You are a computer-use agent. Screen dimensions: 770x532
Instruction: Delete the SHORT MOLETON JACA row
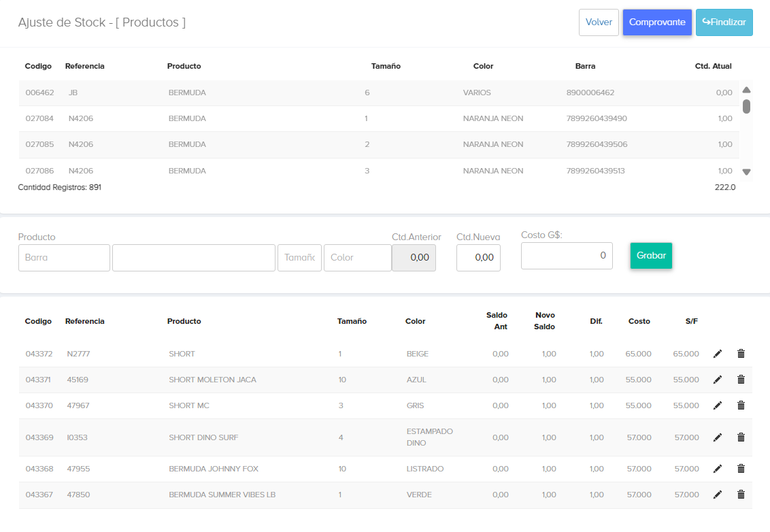[741, 380]
